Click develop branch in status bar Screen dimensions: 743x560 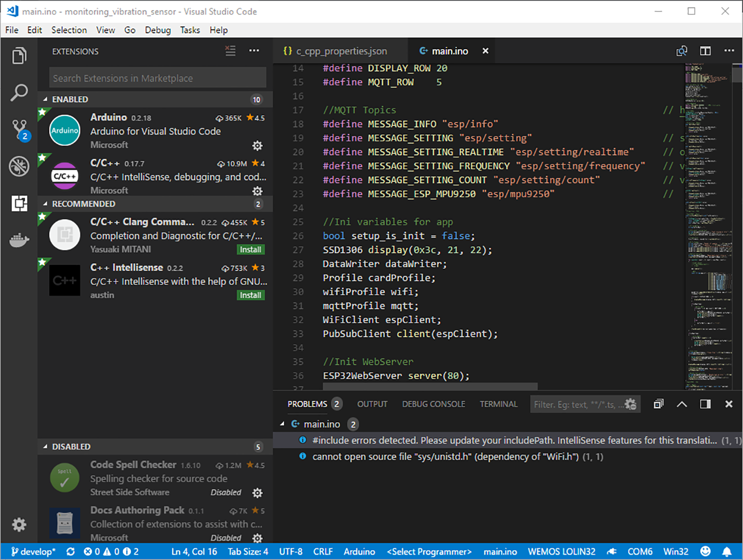(x=34, y=552)
